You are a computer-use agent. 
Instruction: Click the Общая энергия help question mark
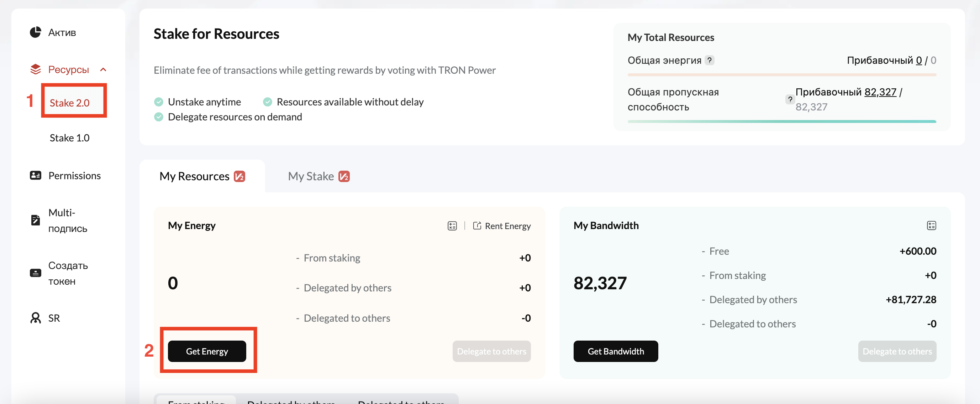[709, 60]
